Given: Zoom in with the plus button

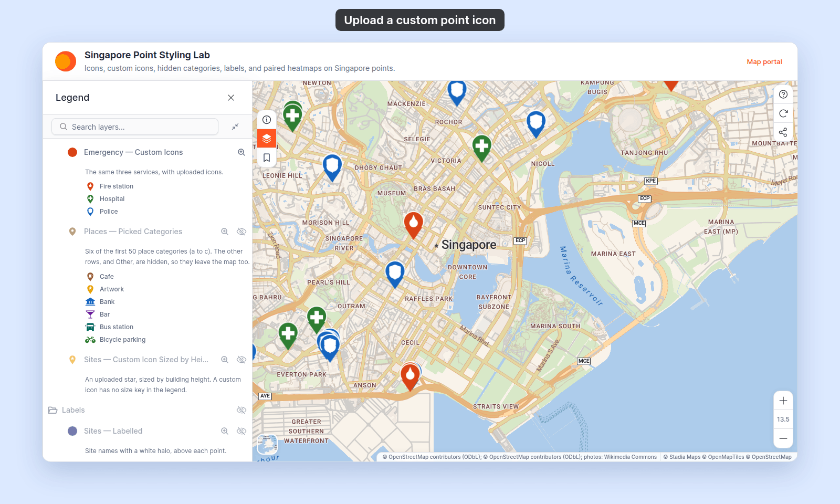Looking at the screenshot, I should pos(783,401).
